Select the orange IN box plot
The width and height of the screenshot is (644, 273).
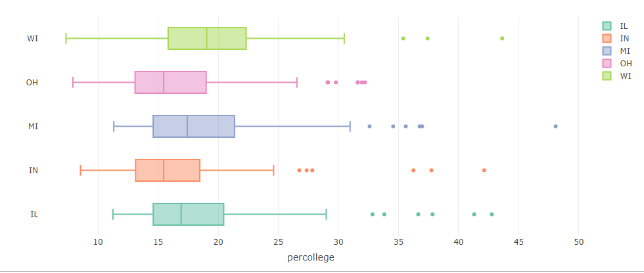[x=168, y=170]
